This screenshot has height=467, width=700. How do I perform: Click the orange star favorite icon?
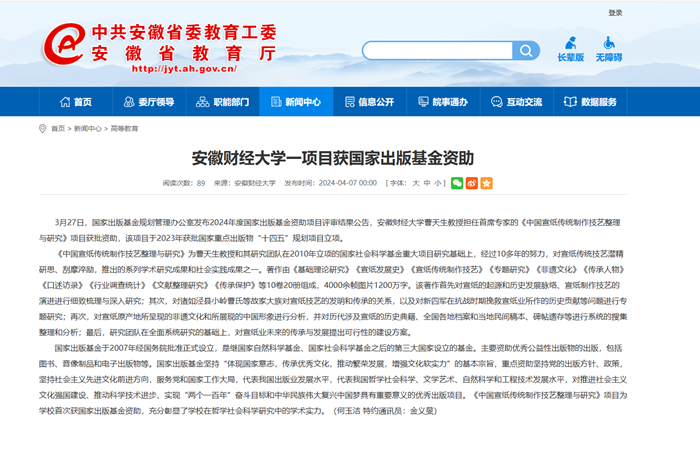486,183
